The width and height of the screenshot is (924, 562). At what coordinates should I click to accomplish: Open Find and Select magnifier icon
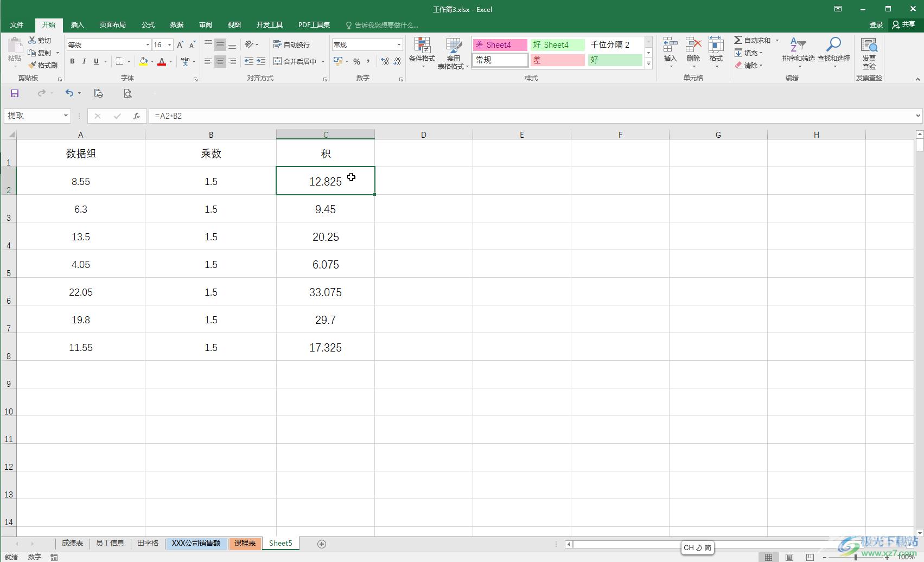tap(834, 45)
